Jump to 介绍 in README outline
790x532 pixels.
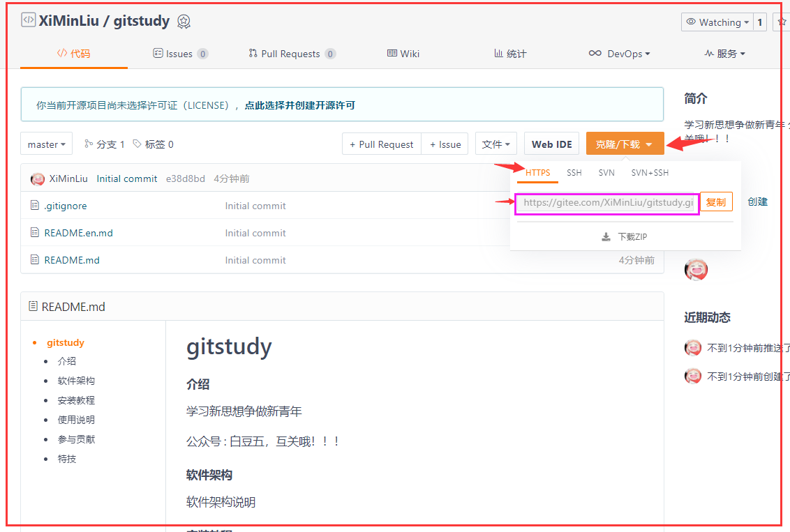coord(67,361)
